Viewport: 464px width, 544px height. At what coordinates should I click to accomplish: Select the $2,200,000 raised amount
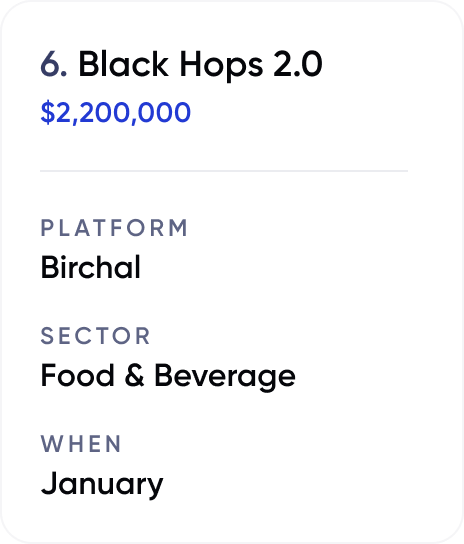[116, 112]
